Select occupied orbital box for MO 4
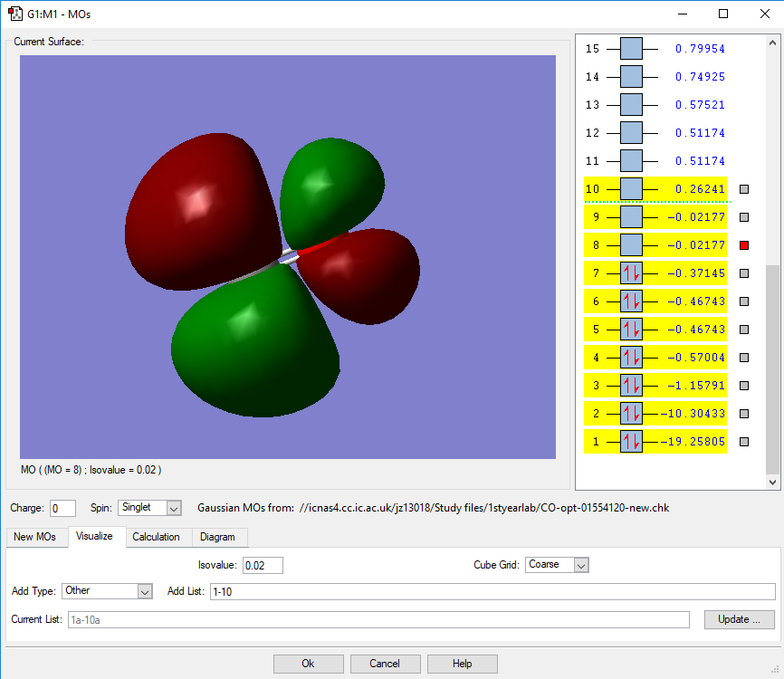The height and width of the screenshot is (679, 784). click(631, 358)
